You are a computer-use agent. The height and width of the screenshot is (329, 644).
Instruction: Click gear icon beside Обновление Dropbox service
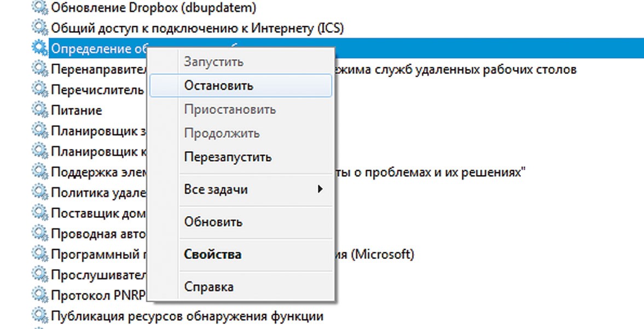(39, 8)
